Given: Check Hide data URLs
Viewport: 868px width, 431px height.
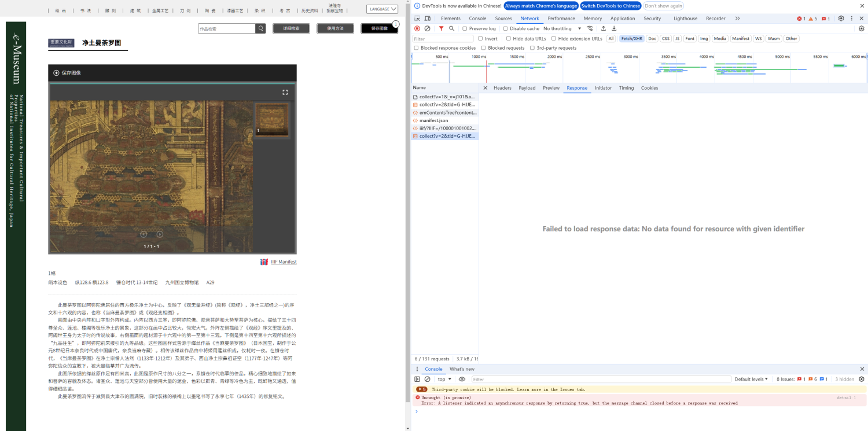Looking at the screenshot, I should click(x=508, y=39).
